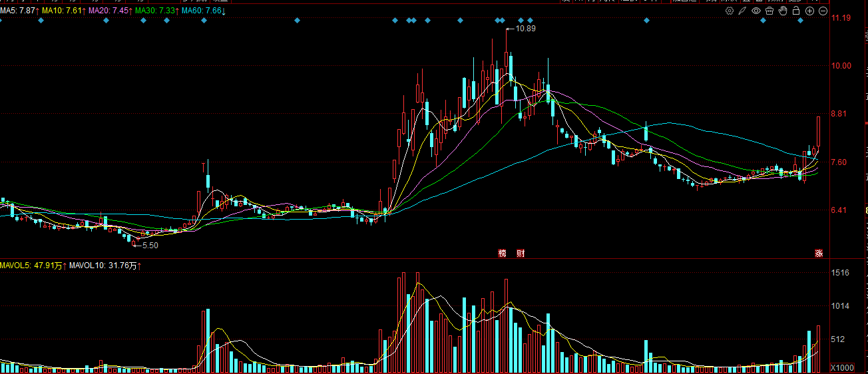This screenshot has height=374, width=868.
Task: Click the 11.19 price axis value
Action: click(842, 18)
